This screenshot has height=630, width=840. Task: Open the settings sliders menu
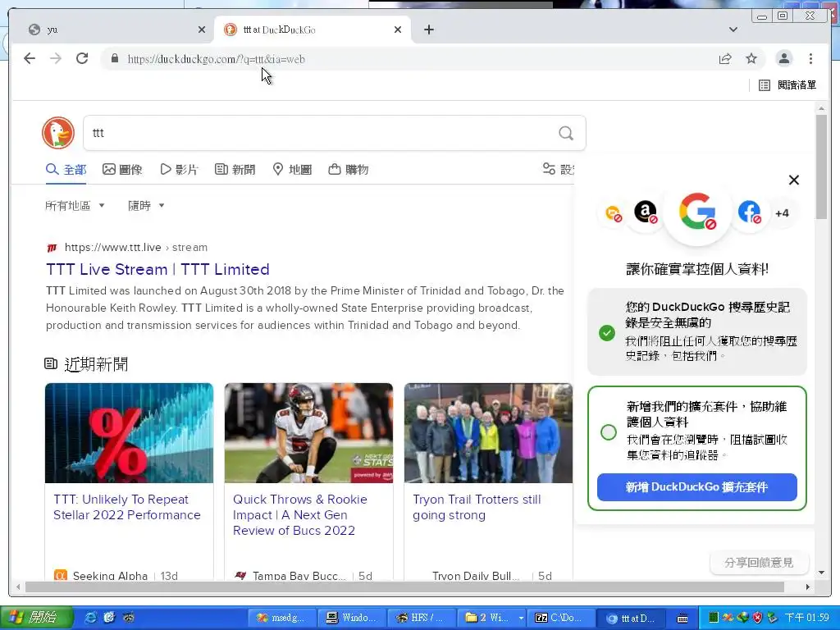[x=558, y=170]
